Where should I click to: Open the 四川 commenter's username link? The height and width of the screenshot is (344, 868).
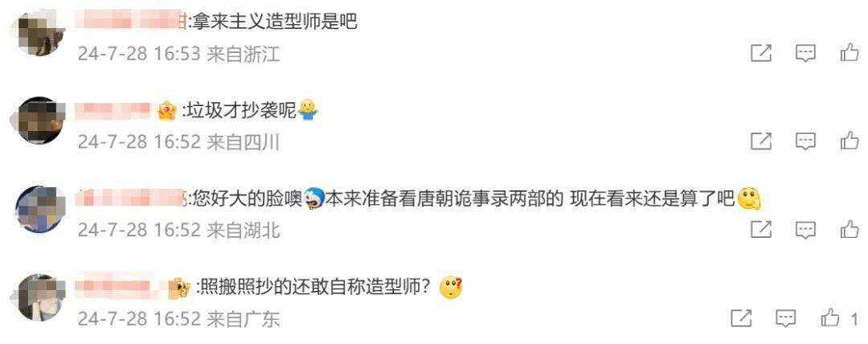click(113, 109)
